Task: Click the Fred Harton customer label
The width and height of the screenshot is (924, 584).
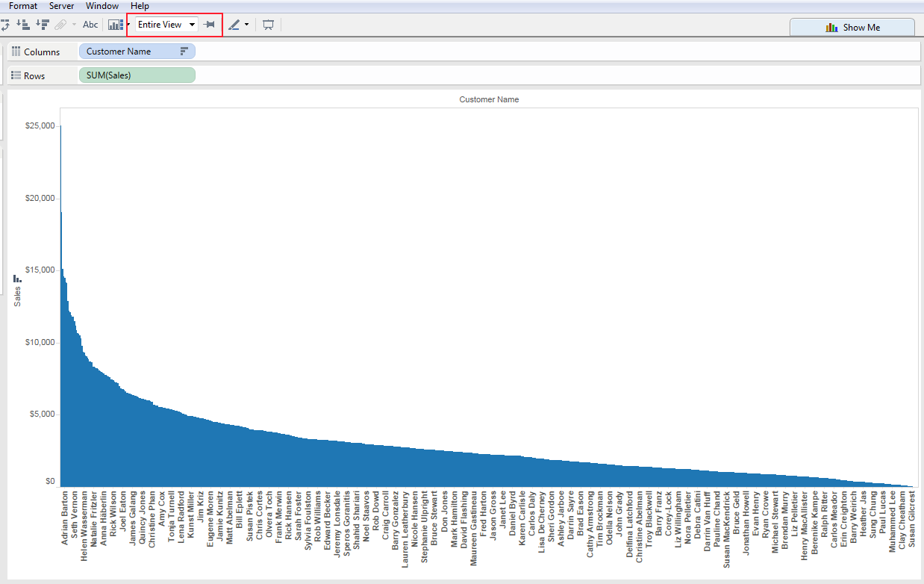Action: [483, 512]
